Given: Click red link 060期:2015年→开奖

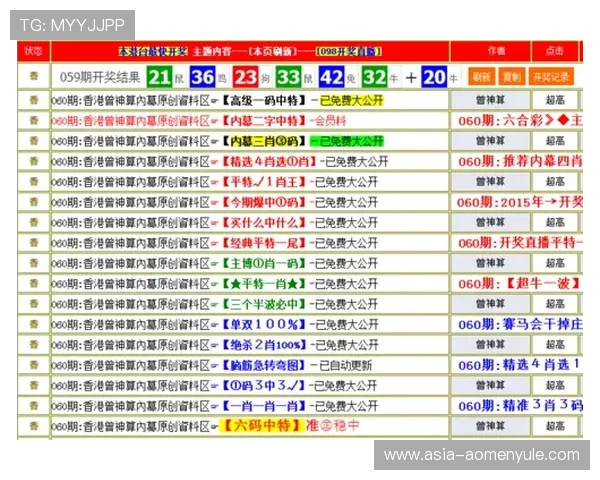Looking at the screenshot, I should tap(520, 202).
